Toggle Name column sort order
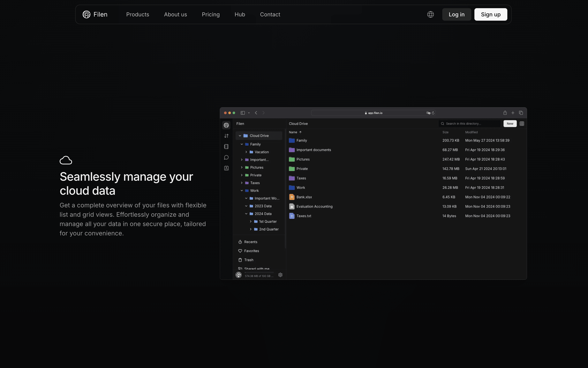The image size is (588, 368). click(295, 132)
